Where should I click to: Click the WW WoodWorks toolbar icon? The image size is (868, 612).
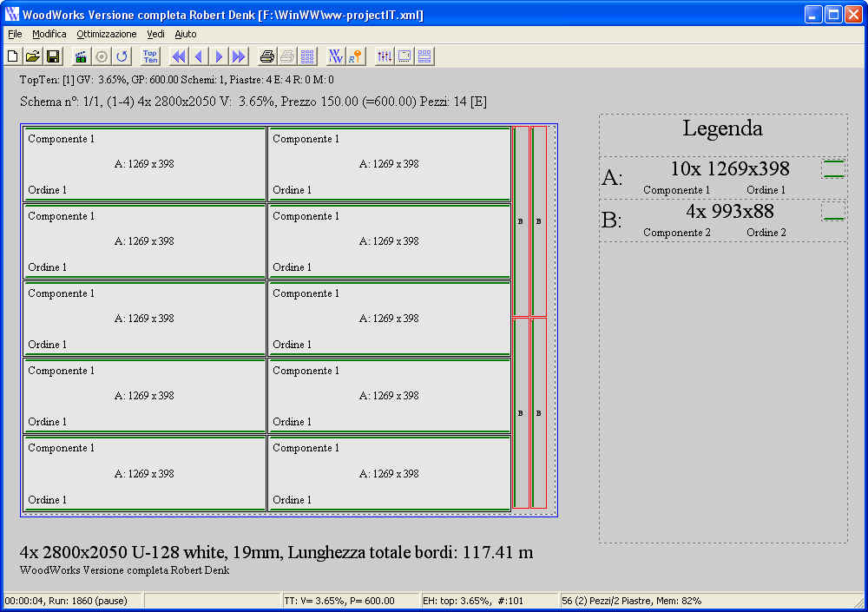(335, 56)
